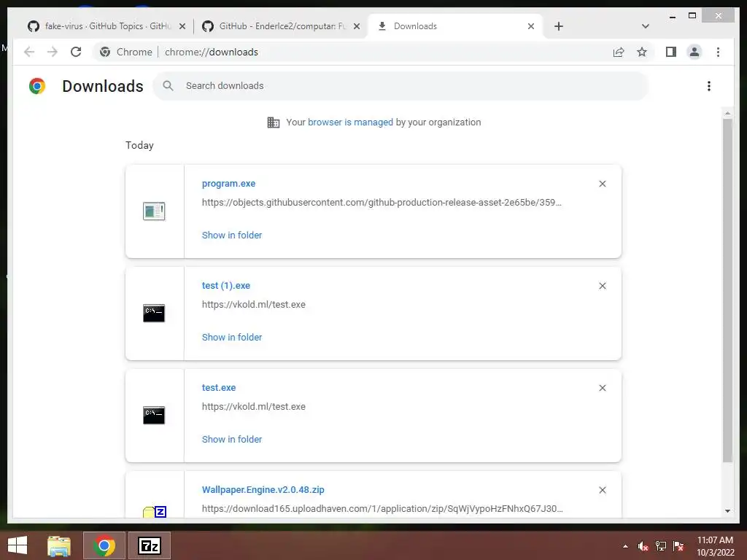
Task: Close the fake-virus GitHub Topics tab
Action: click(182, 26)
